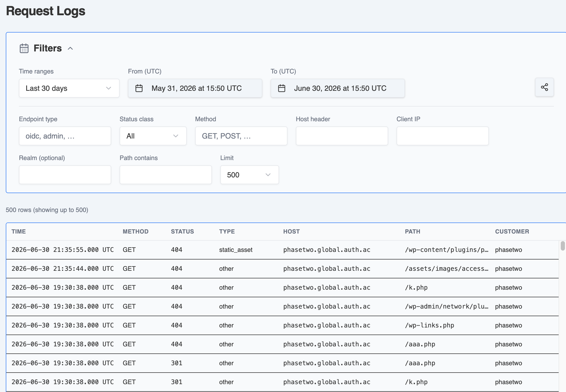Focus the Endpoint type input field
The height and width of the screenshot is (392, 566).
click(65, 136)
